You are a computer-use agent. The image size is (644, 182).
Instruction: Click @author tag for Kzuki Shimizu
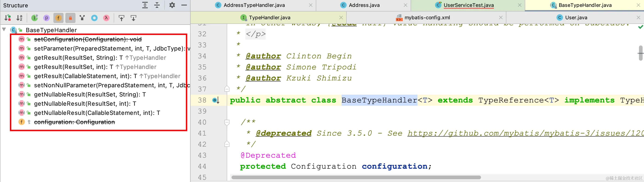point(263,78)
